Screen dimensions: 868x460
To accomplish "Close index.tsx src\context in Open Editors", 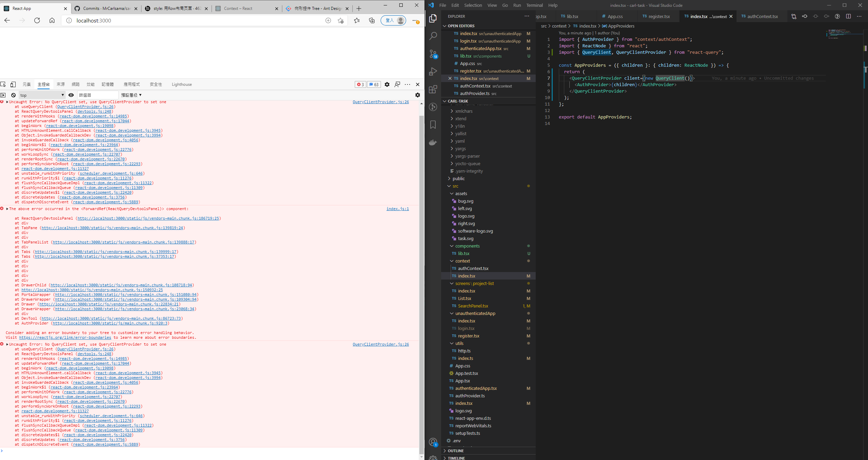I will coord(450,78).
